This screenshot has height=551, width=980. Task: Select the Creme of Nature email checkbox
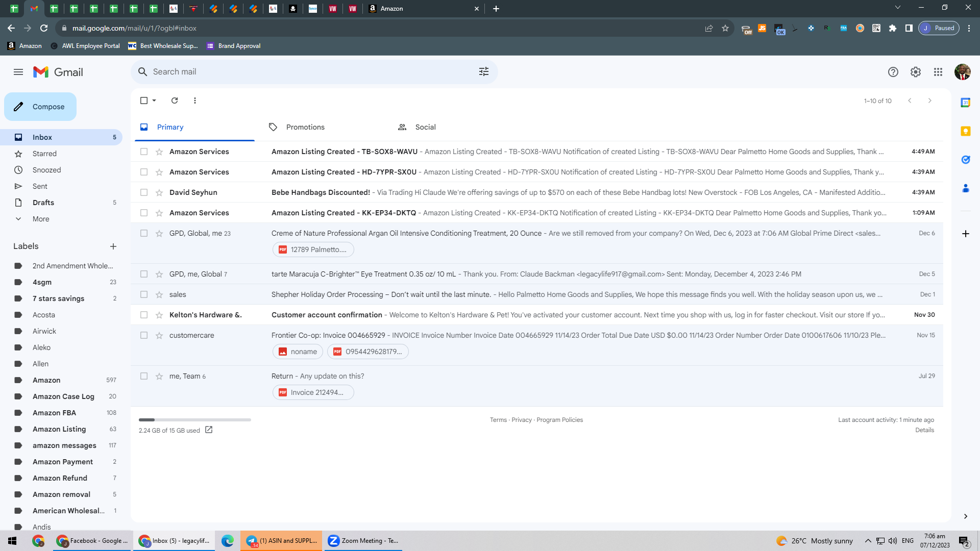pos(144,233)
